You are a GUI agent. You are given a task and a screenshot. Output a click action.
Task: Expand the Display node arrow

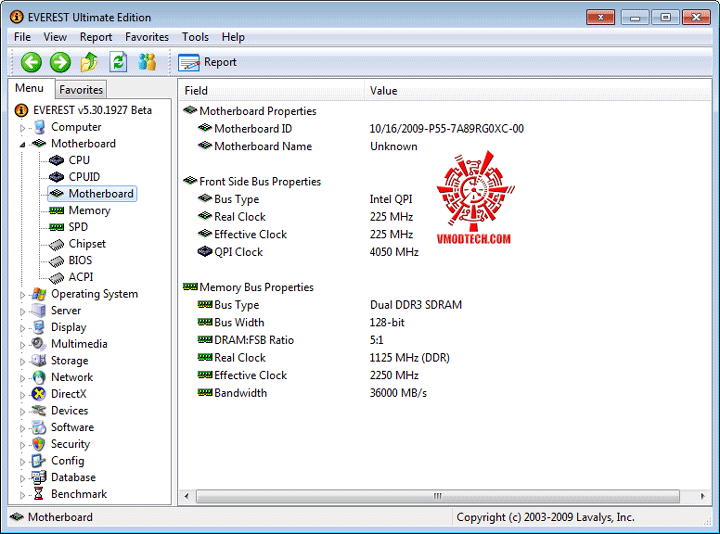coord(22,328)
